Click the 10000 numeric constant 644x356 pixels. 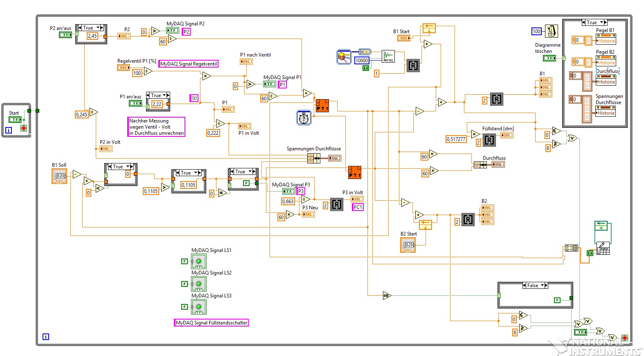(361, 61)
